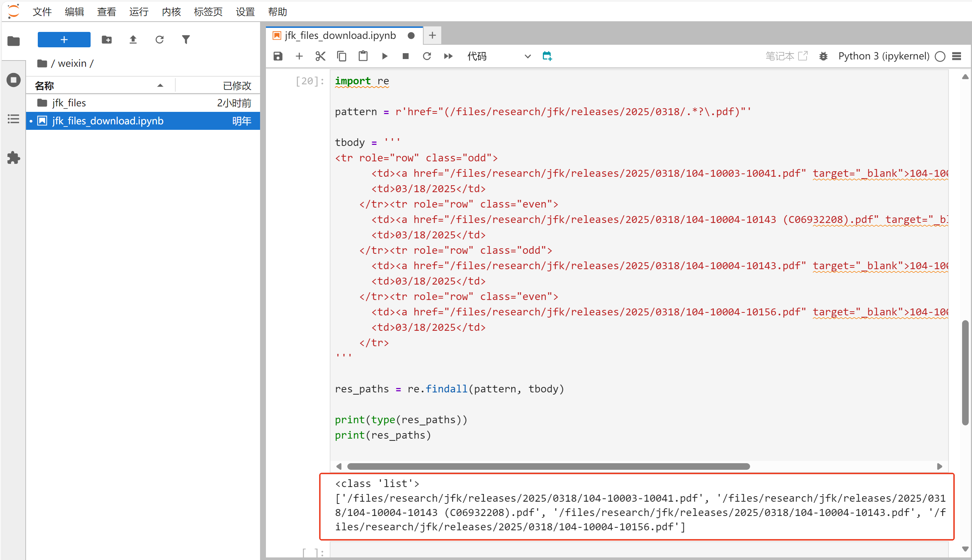Viewport: 972px width, 560px height.
Task: Click the Python 3 kernel status circle
Action: tap(940, 56)
